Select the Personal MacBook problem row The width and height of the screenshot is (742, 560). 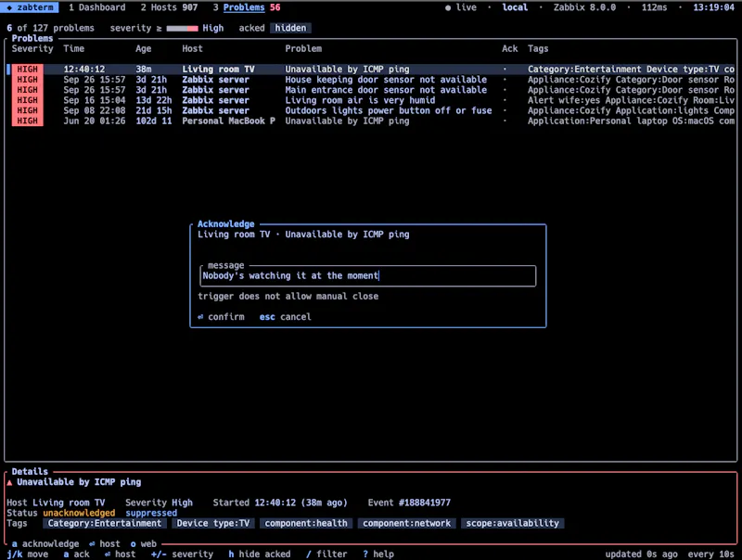point(371,121)
